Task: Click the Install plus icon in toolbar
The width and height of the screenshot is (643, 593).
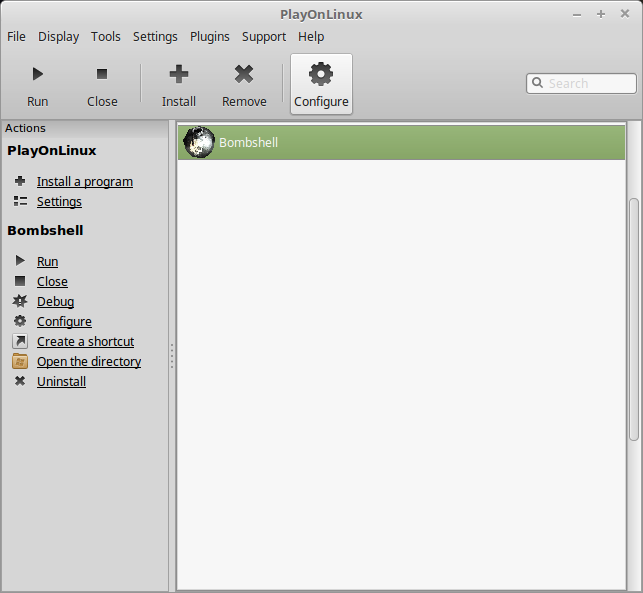Action: coord(179,74)
